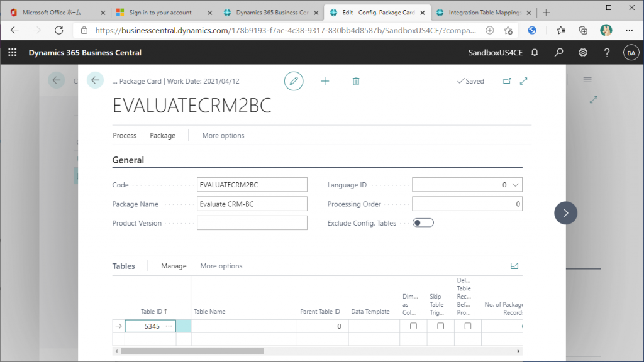
Task: Toggle edit mode with the pencil icon
Action: click(x=294, y=81)
